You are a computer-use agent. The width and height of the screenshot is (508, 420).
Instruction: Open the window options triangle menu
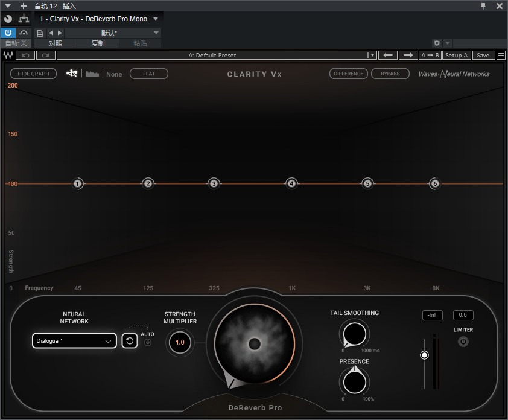click(8, 6)
